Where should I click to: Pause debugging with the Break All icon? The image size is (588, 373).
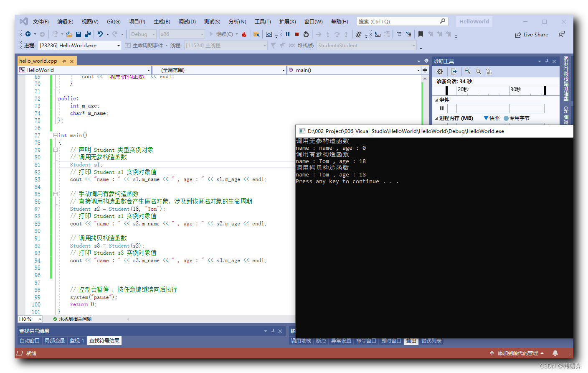[x=288, y=34]
